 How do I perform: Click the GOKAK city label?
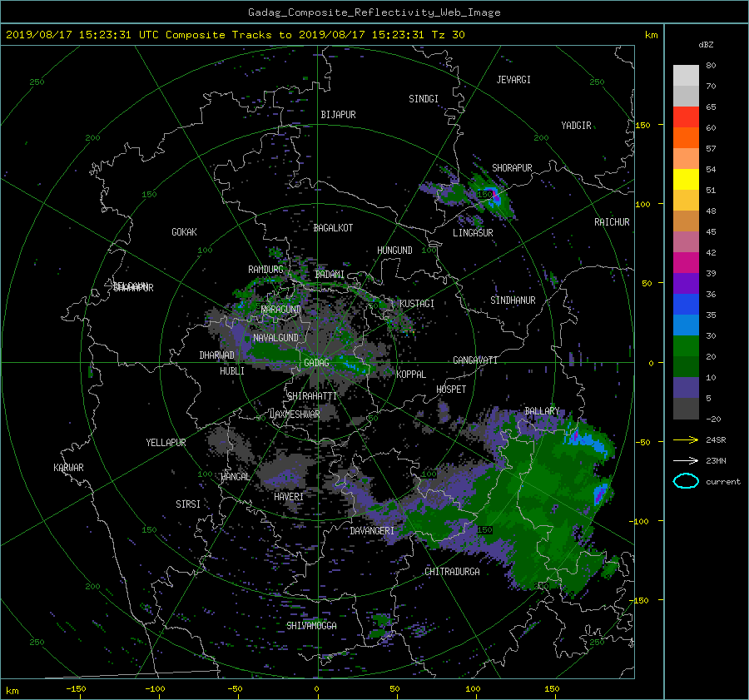tap(184, 232)
